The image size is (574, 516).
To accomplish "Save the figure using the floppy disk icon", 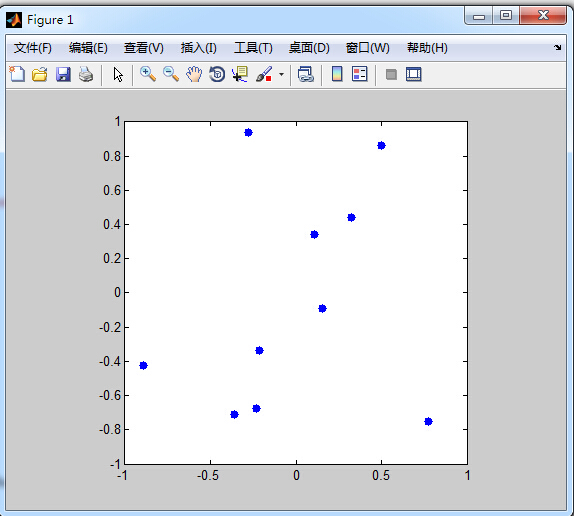I will [63, 74].
